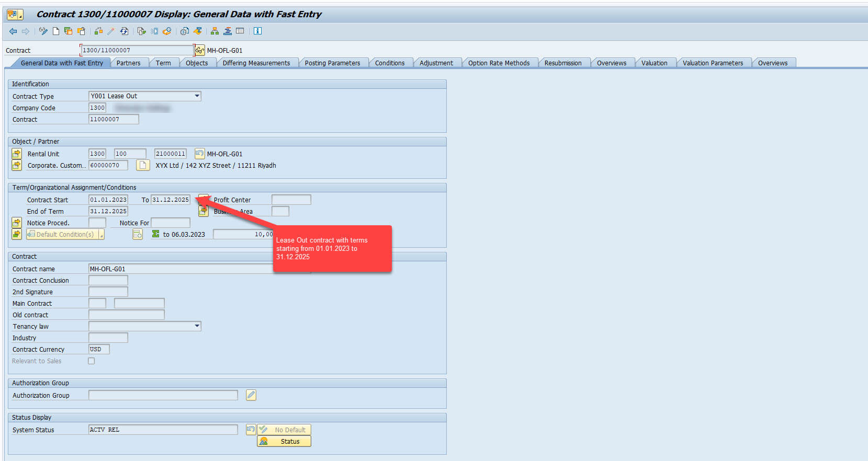Click the Contract Start date field

click(108, 200)
